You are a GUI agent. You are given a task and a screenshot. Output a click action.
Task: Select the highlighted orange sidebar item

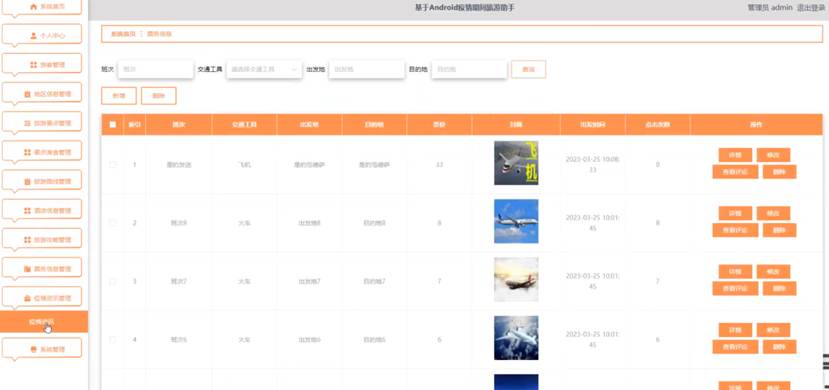click(43, 322)
